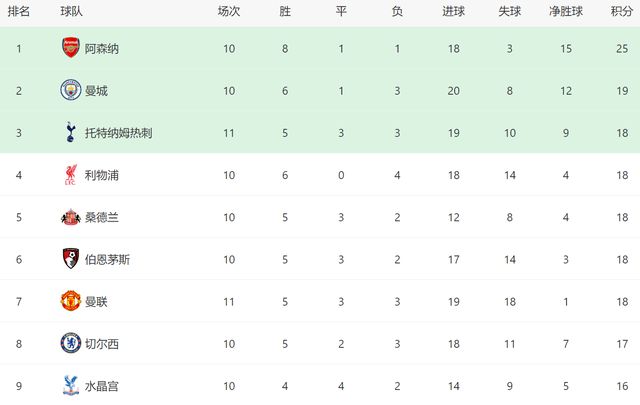Open the Sunderland club crest icon
This screenshot has width=640, height=405.
[x=70, y=217]
